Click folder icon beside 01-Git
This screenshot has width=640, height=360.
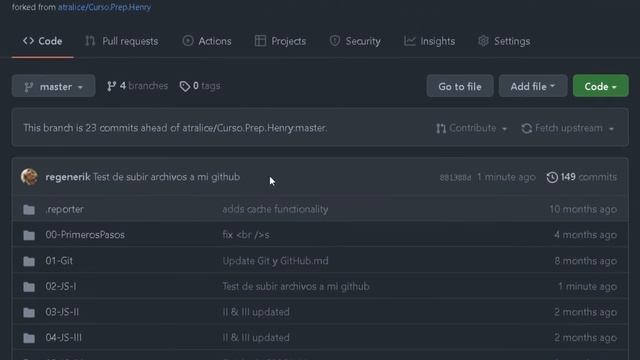(x=29, y=261)
